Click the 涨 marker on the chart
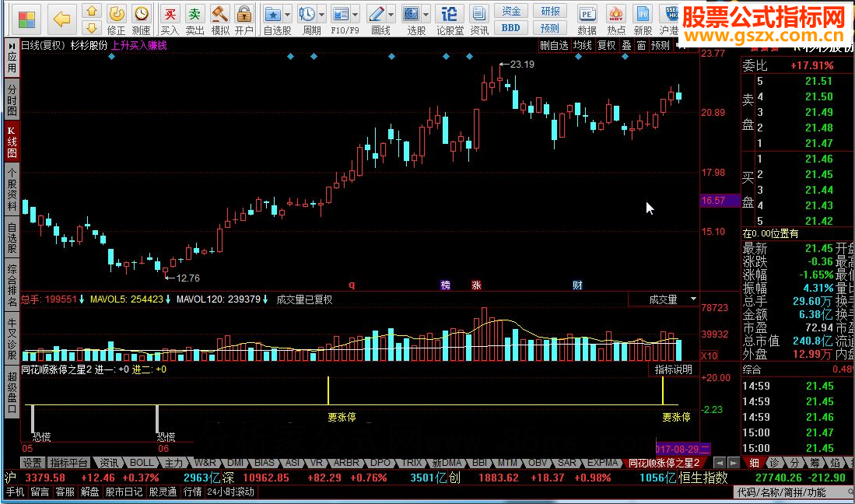The width and height of the screenshot is (855, 504). pyautogui.click(x=476, y=285)
